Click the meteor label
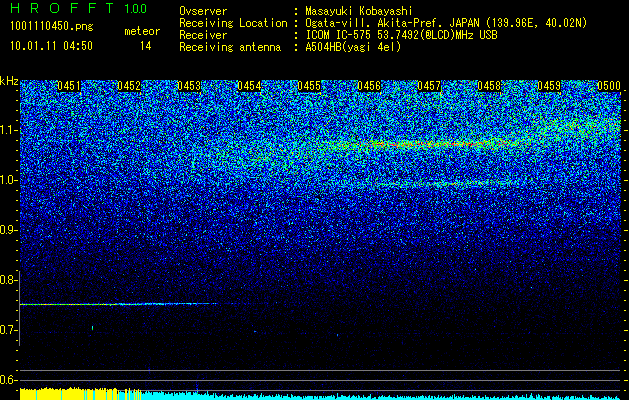This screenshot has width=629, height=400. tap(142, 31)
